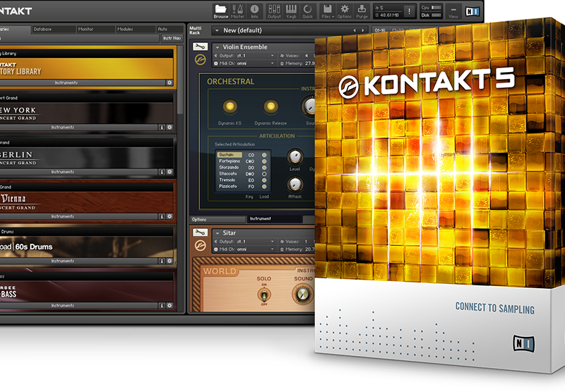Image resolution: width=565 pixels, height=392 pixels.
Task: Toggle load for Sustain articulation
Action: (x=264, y=155)
